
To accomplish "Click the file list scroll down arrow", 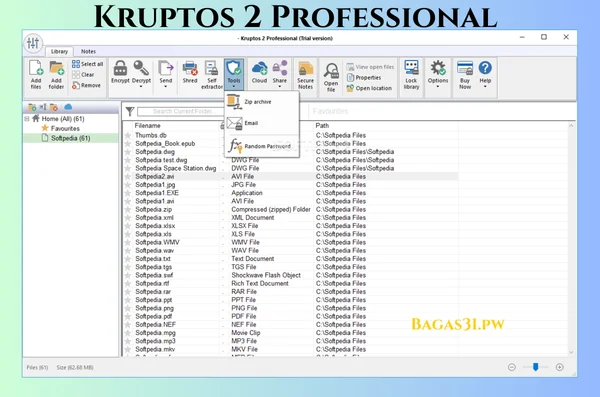I will click(571, 353).
